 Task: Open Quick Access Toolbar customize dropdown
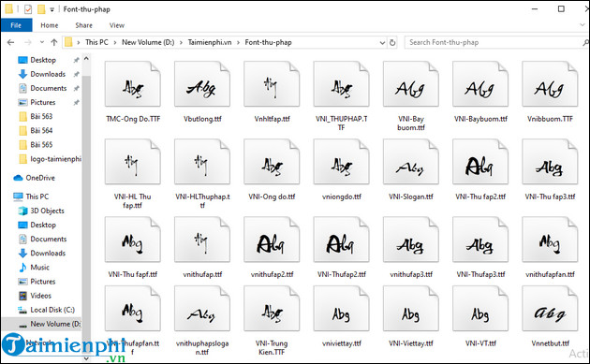pyautogui.click(x=52, y=9)
